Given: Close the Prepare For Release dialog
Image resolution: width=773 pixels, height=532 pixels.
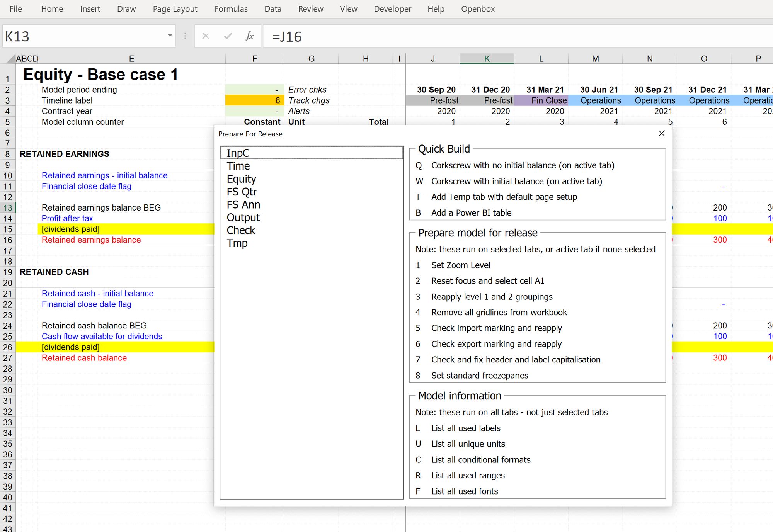Looking at the screenshot, I should pyautogui.click(x=661, y=133).
